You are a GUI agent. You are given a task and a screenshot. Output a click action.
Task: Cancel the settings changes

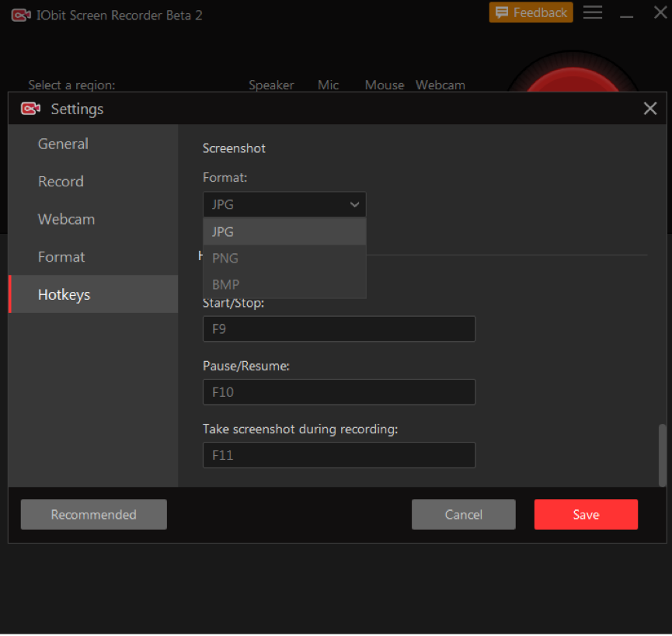point(463,514)
